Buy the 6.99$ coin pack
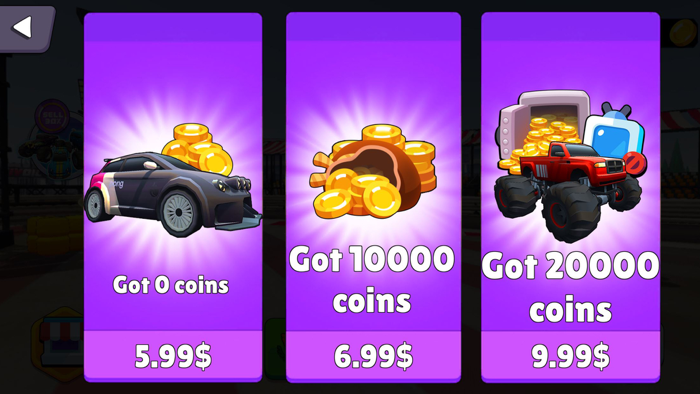This screenshot has height=394, width=700. tap(373, 356)
